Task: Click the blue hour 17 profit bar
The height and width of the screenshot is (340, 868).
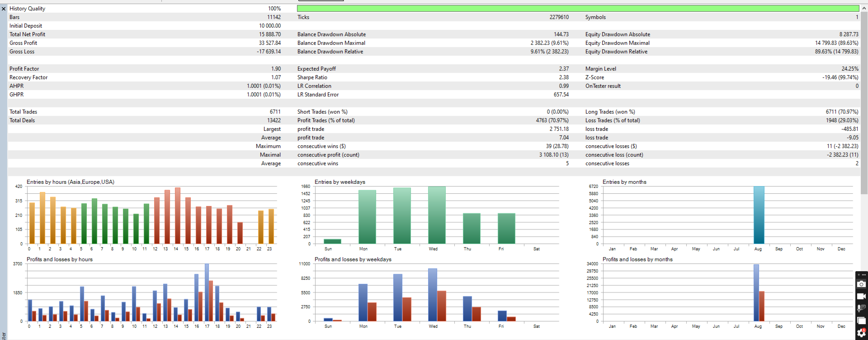Action: [207, 292]
